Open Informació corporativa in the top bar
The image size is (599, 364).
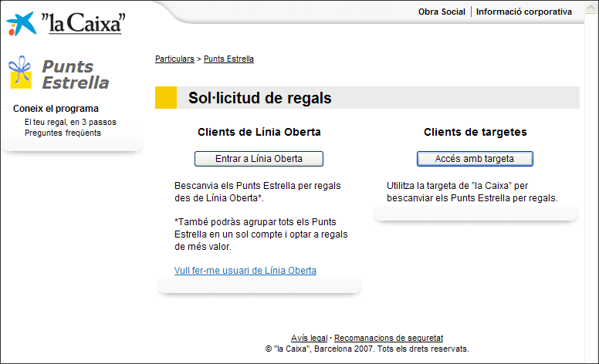[524, 12]
